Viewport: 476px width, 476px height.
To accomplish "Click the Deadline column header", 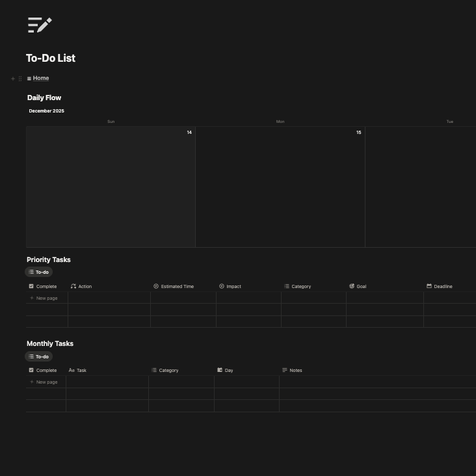I will point(443,286).
